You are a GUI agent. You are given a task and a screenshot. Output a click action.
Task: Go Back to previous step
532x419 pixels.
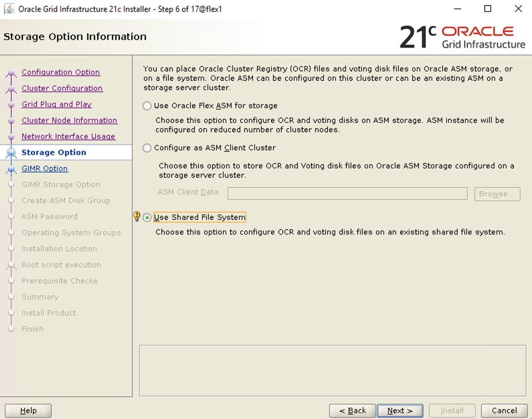[353, 411]
